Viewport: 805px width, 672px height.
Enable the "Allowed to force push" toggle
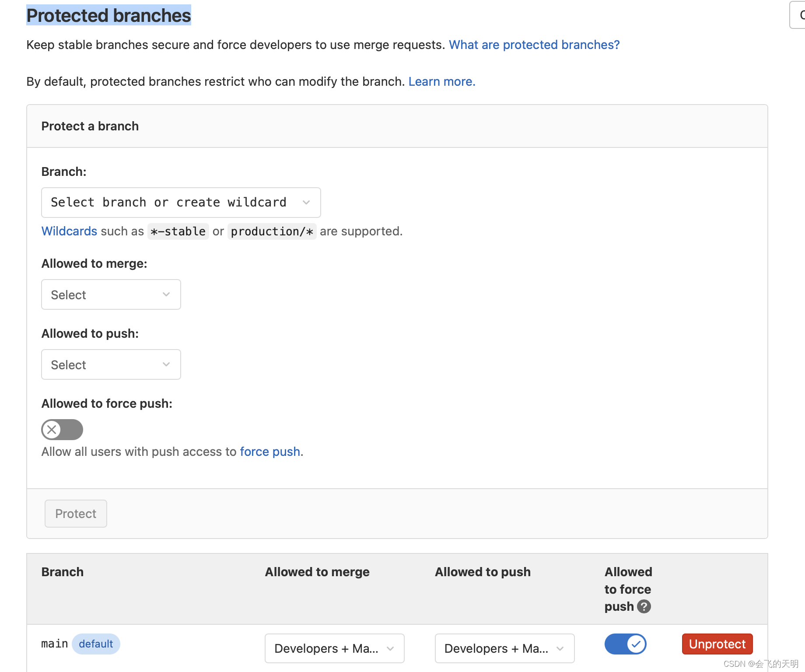tap(62, 429)
